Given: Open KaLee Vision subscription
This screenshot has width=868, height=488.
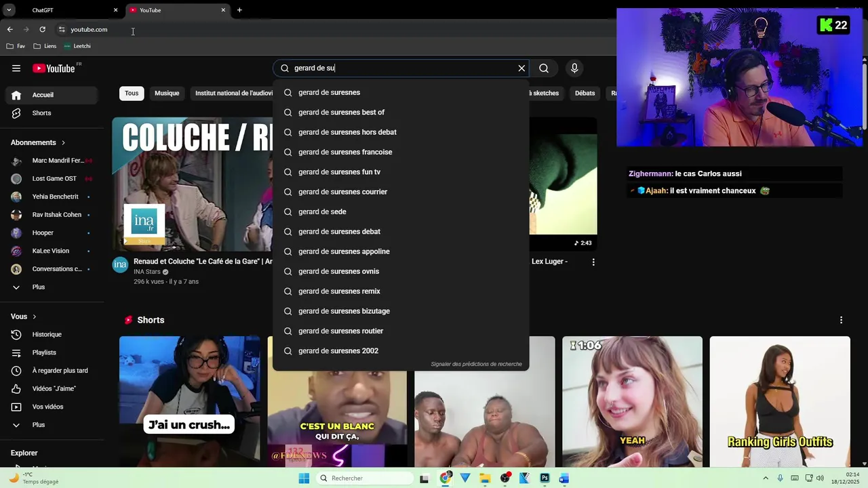Looking at the screenshot, I should (x=53, y=251).
